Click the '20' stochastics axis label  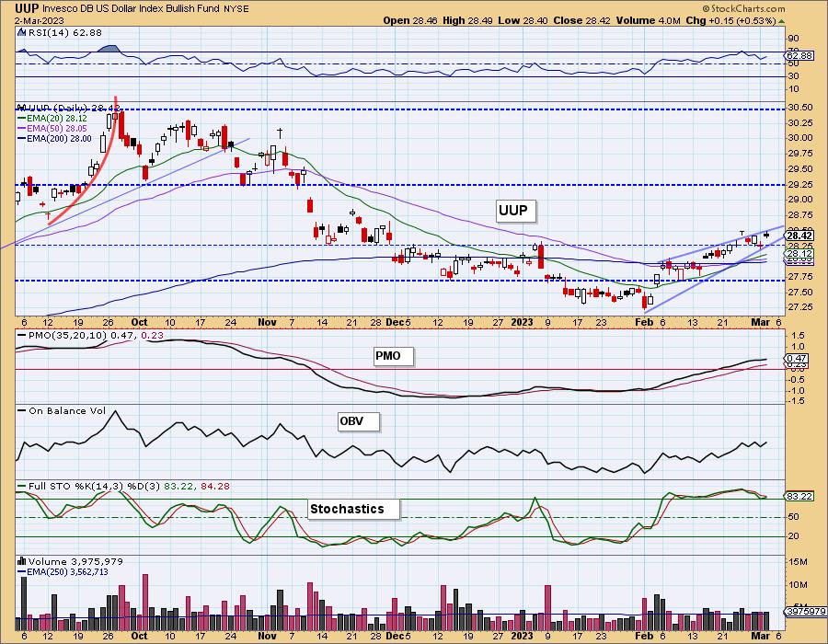[793, 536]
